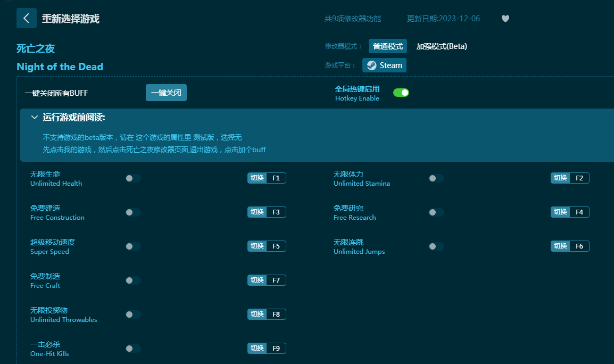614x364 pixels.
Task: Click the 先点击我的游戏 instruction line
Action: pos(154,150)
